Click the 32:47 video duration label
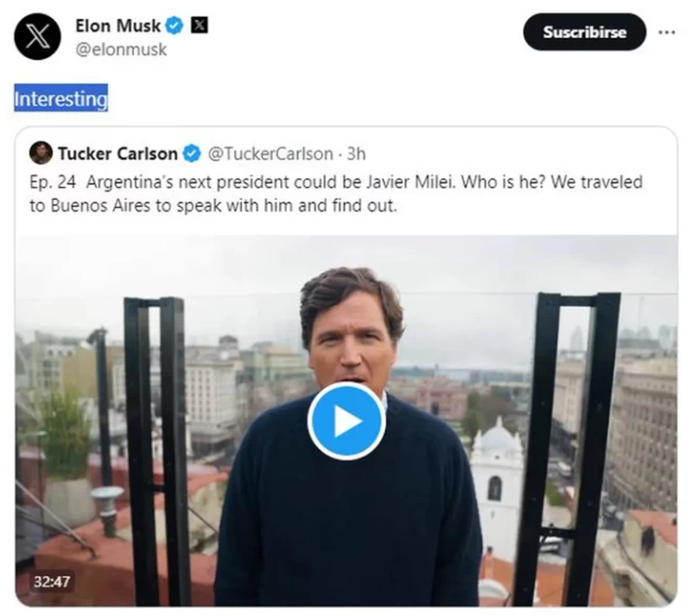Viewport: 687px width, 616px height. [x=52, y=582]
